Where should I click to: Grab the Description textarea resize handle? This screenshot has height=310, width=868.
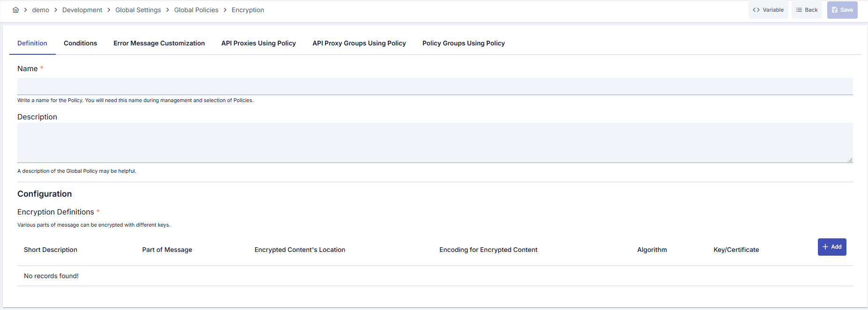(x=850, y=160)
